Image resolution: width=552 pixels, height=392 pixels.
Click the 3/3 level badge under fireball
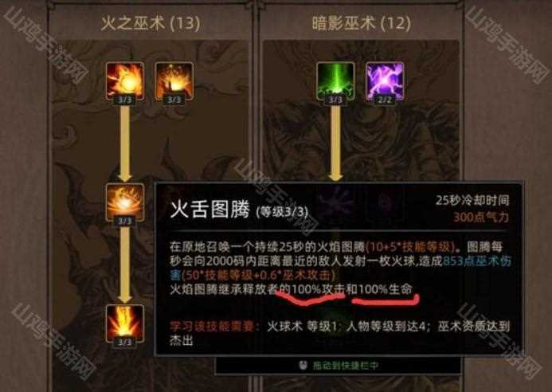[x=124, y=100]
